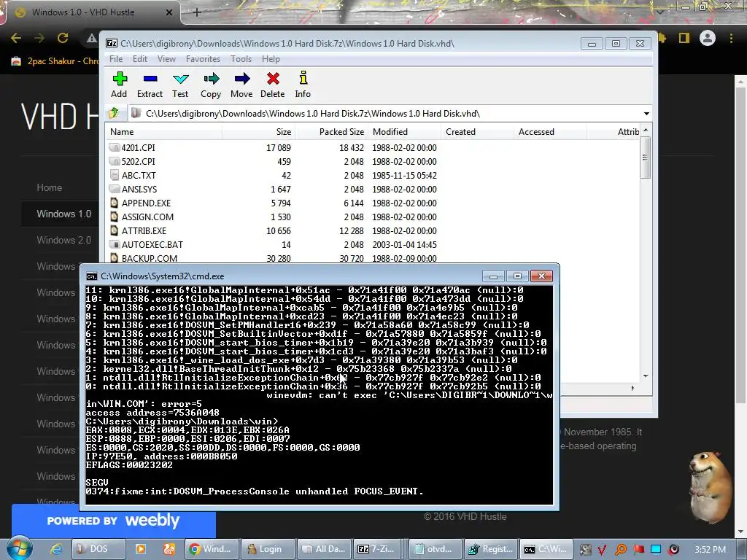747x560 pixels.
Task: Open the otvd... taskbar button
Action: coord(433,549)
